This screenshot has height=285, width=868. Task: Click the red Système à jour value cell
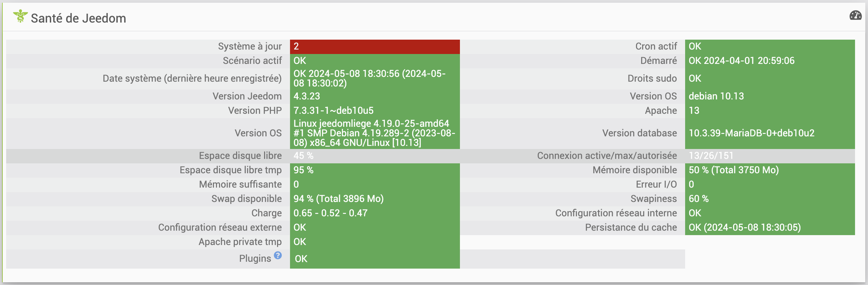pos(375,46)
